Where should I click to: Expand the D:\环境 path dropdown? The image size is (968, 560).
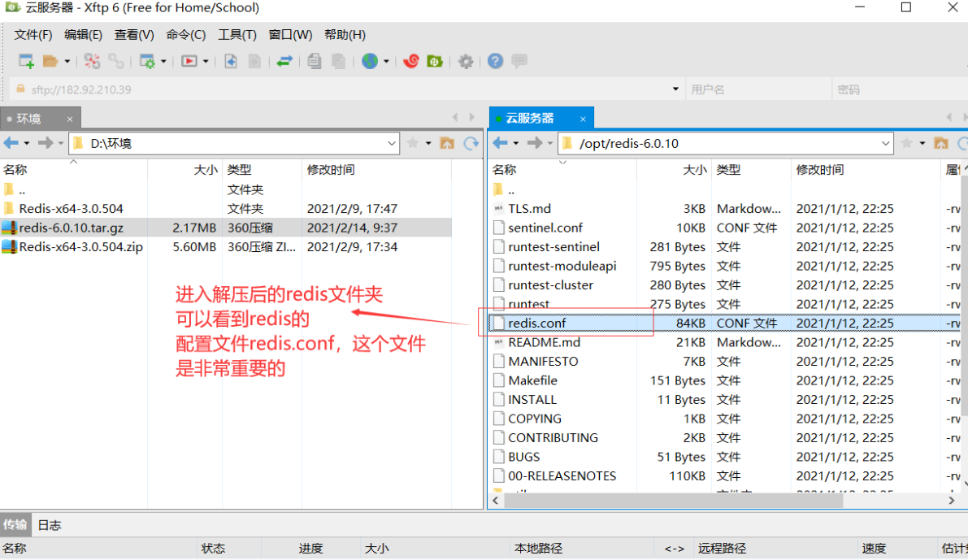[392, 143]
